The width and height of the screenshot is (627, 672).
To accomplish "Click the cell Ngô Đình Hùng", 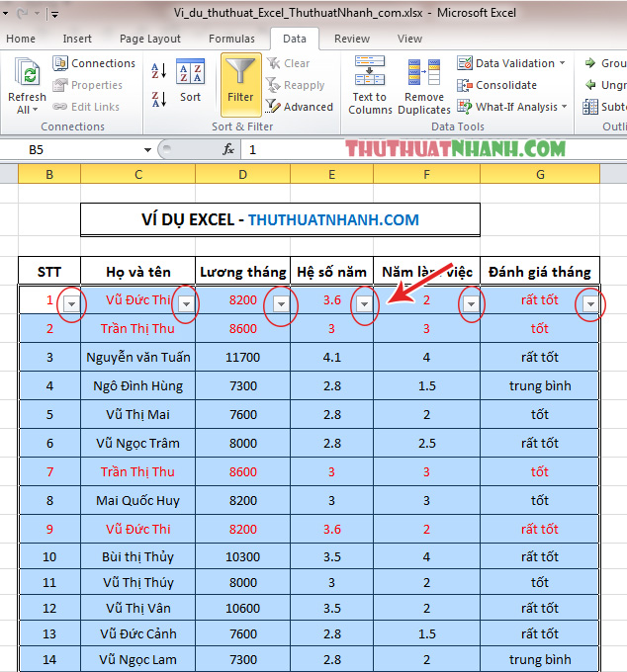I will [138, 385].
